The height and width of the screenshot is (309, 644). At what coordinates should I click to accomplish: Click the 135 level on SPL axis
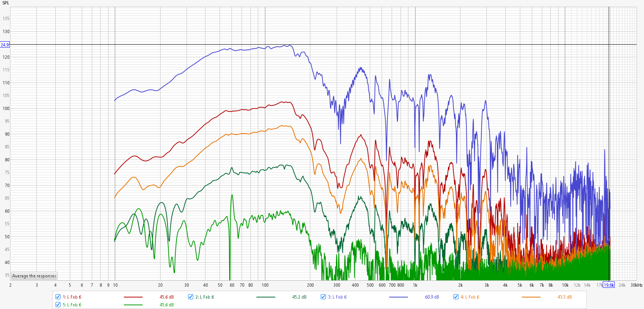pos(6,19)
